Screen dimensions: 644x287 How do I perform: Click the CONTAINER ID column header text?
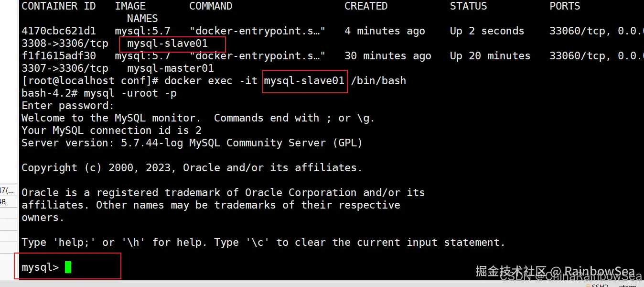click(x=58, y=6)
